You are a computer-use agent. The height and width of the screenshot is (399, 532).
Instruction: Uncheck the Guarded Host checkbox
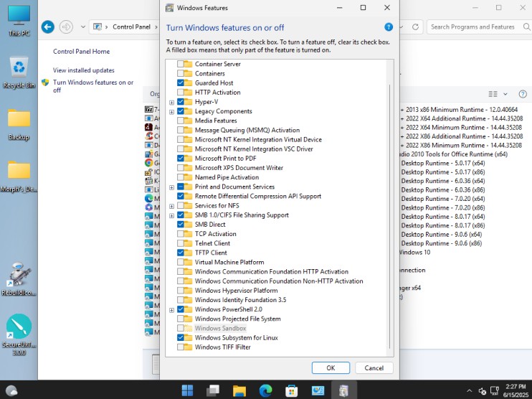tap(181, 83)
